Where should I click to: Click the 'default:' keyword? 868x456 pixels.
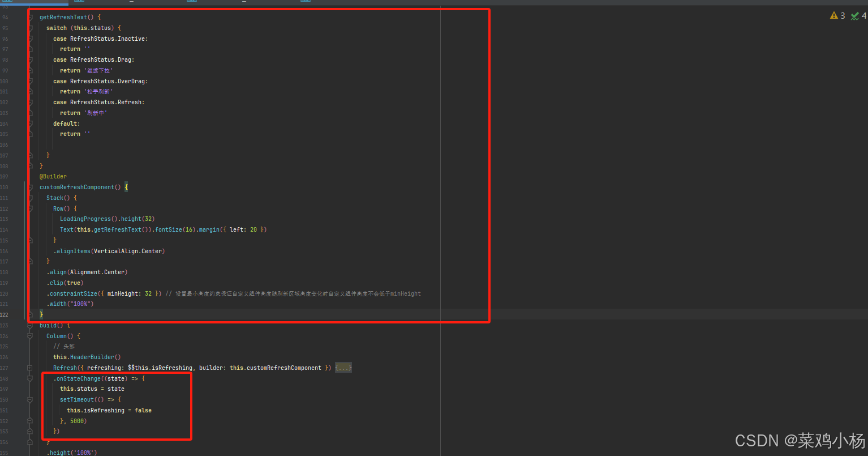67,123
